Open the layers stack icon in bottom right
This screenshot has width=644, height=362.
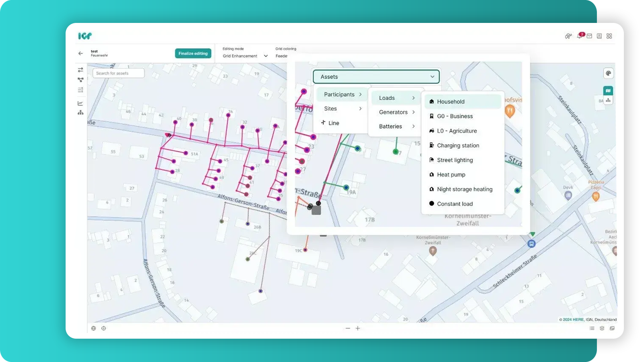pyautogui.click(x=602, y=328)
